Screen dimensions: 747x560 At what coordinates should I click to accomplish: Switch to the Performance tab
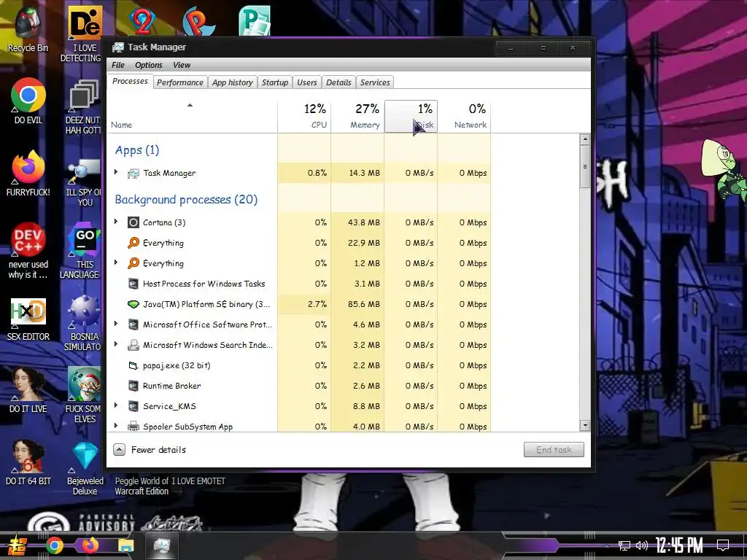coord(180,82)
